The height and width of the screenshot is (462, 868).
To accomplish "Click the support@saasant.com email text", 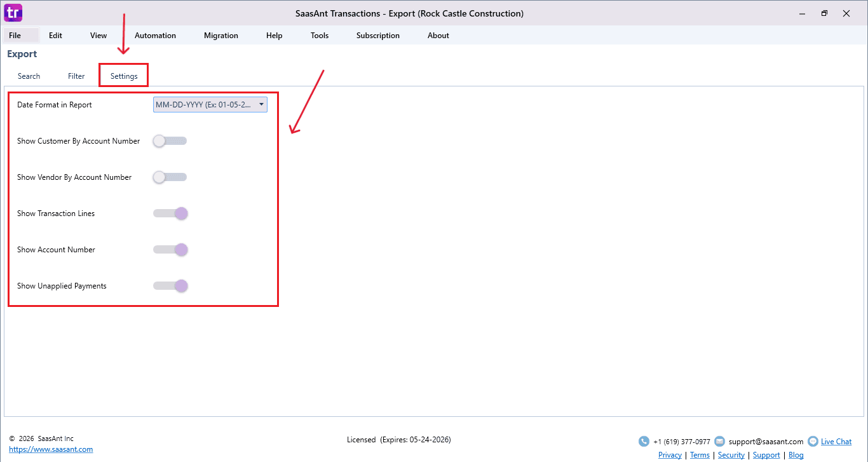I will tap(766, 442).
